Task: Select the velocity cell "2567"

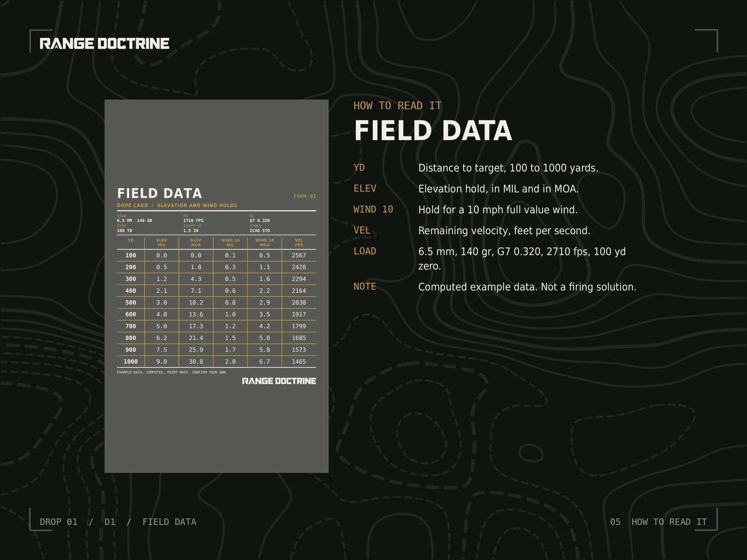Action: click(x=299, y=255)
